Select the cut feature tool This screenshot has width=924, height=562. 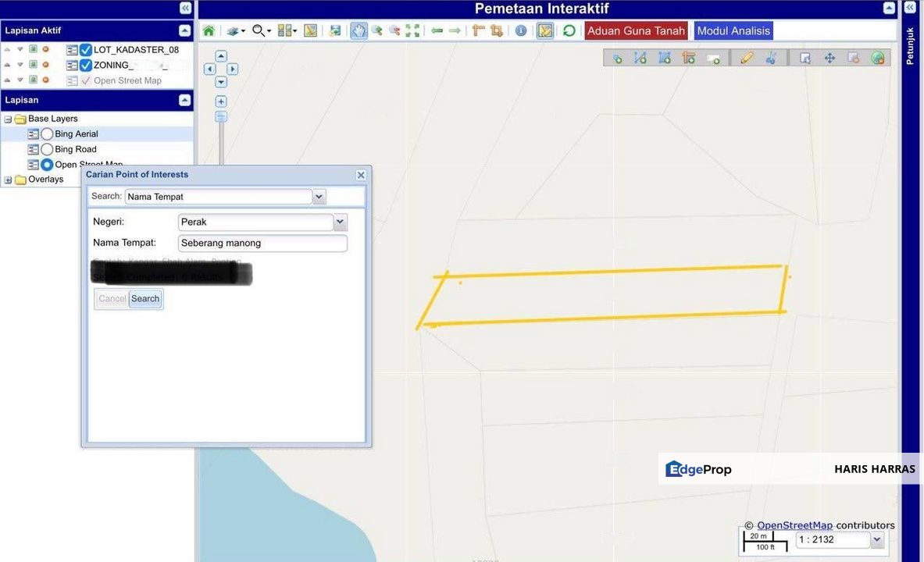[x=771, y=58]
